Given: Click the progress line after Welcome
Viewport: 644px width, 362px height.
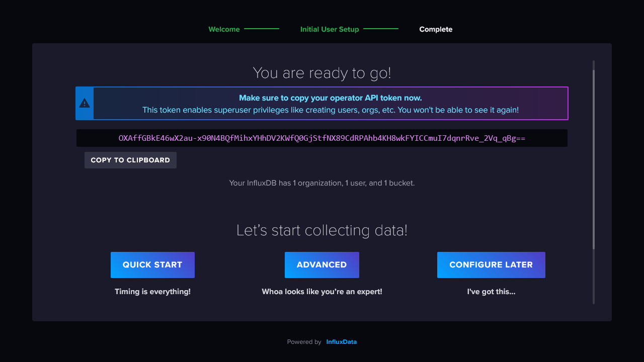Looking at the screenshot, I should [262, 29].
